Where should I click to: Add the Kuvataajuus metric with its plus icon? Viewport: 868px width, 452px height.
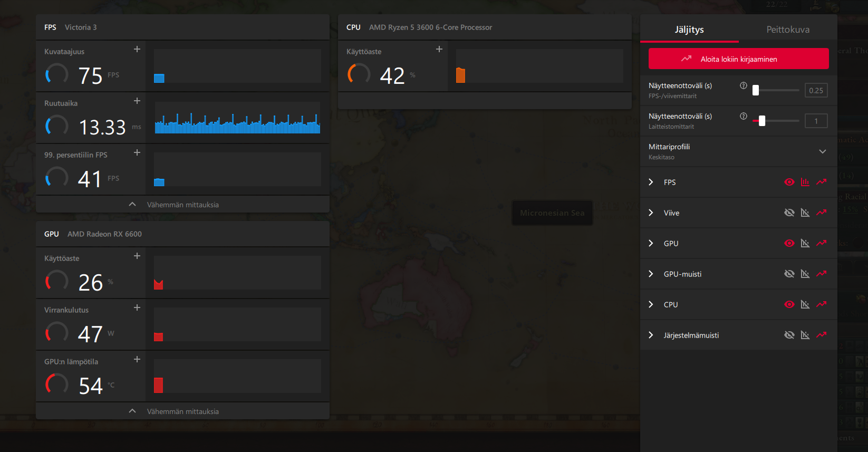pos(137,49)
